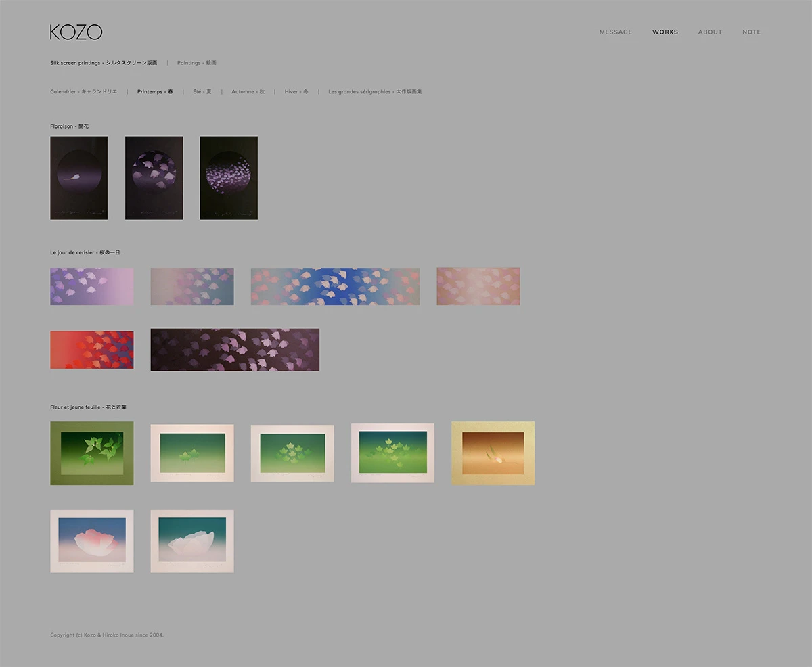Open the second white-framed green leaves print
Image resolution: width=812 pixels, height=667 pixels.
(x=292, y=453)
